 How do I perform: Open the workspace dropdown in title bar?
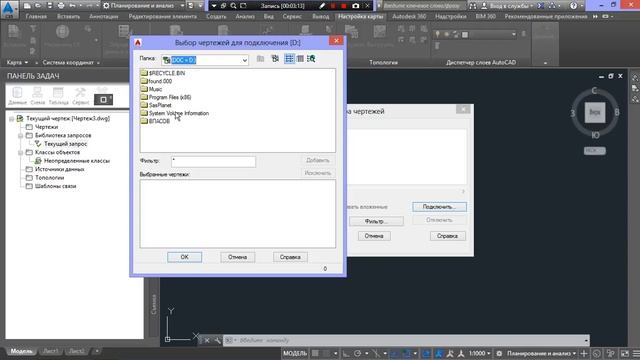(x=143, y=6)
